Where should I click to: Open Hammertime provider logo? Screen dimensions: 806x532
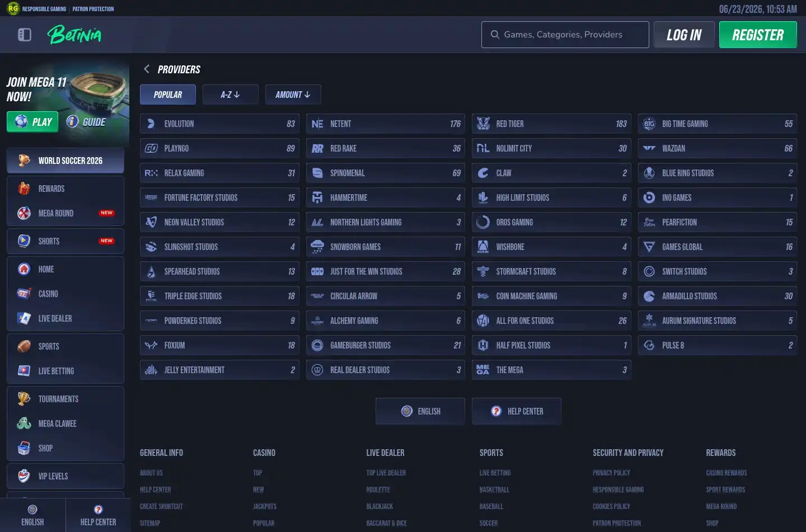tap(317, 197)
